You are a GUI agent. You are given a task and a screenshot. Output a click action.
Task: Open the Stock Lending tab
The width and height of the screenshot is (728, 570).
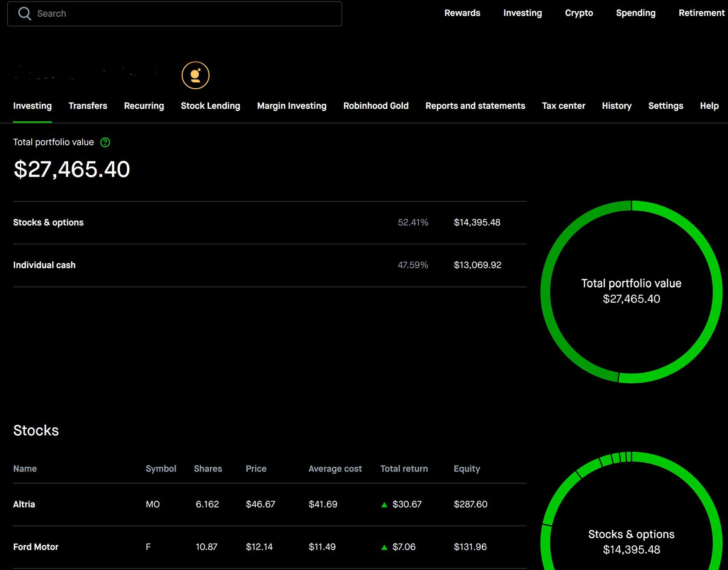pyautogui.click(x=210, y=106)
